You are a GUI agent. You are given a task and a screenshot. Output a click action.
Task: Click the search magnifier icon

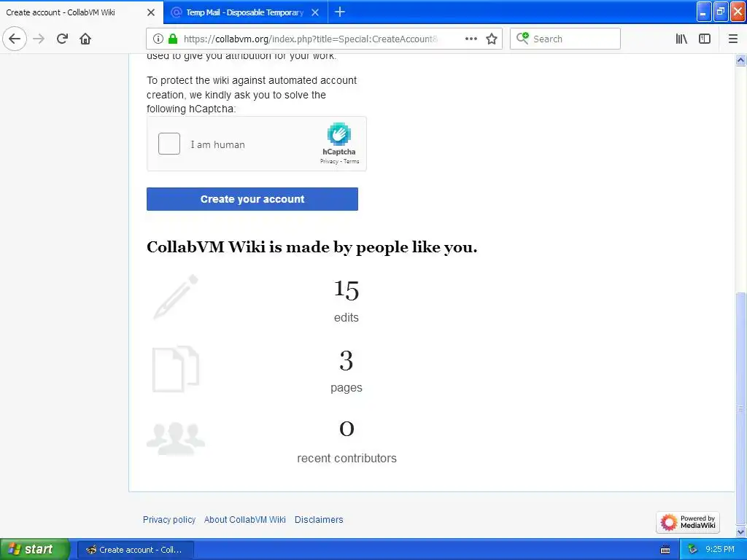click(x=522, y=38)
